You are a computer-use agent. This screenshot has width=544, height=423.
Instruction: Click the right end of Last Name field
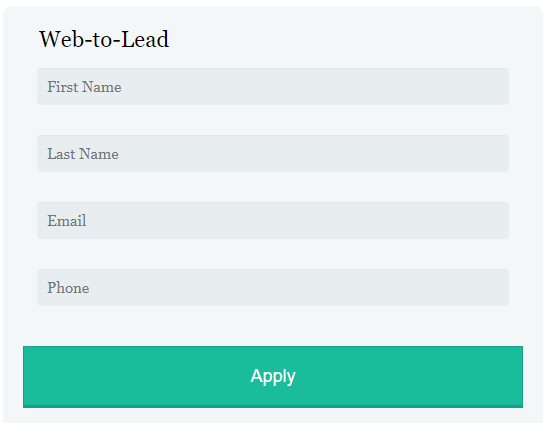click(x=496, y=153)
